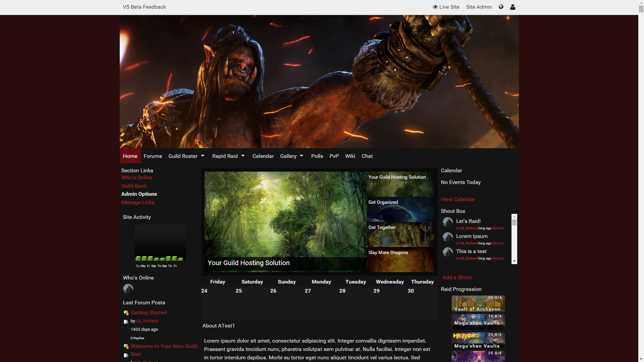Viewport: 644px width, 362px height.
Task: Open the Calendar menu item
Action: click(263, 156)
